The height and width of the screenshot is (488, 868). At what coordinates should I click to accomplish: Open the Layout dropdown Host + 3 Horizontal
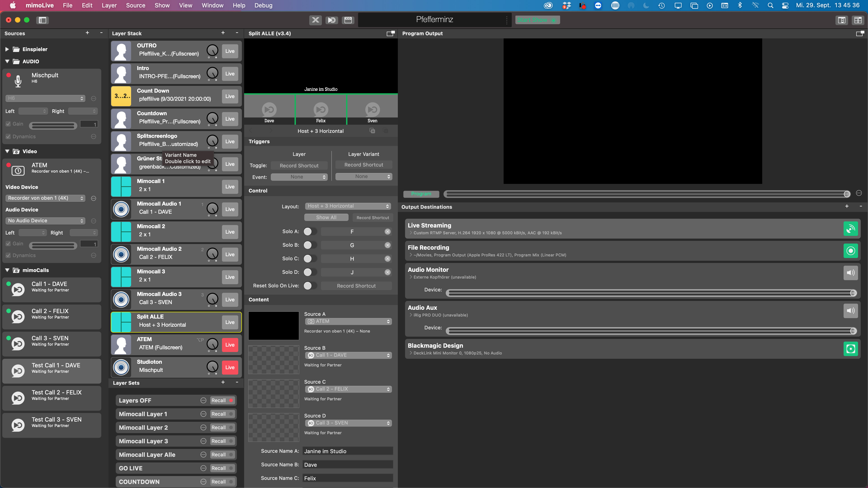click(348, 206)
